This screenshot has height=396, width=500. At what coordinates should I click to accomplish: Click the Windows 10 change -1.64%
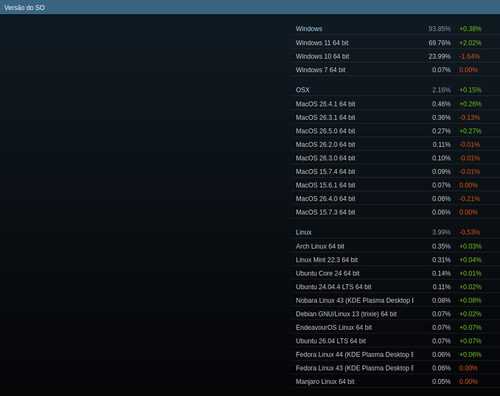(470, 56)
